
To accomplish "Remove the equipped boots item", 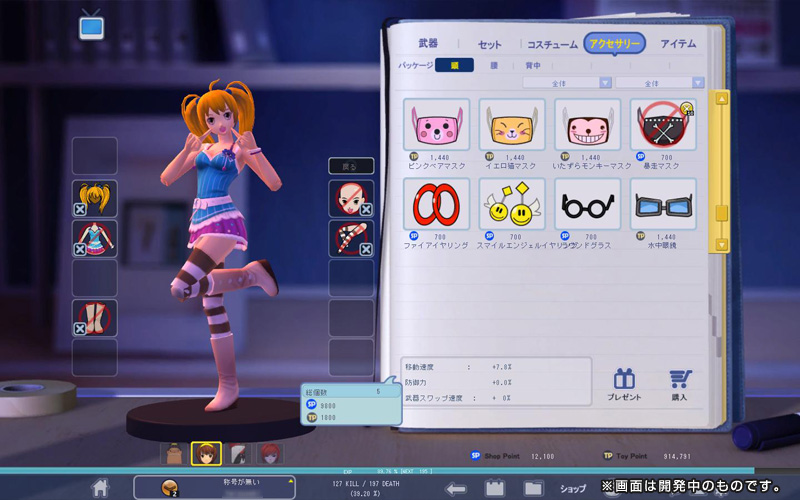I will 80,329.
